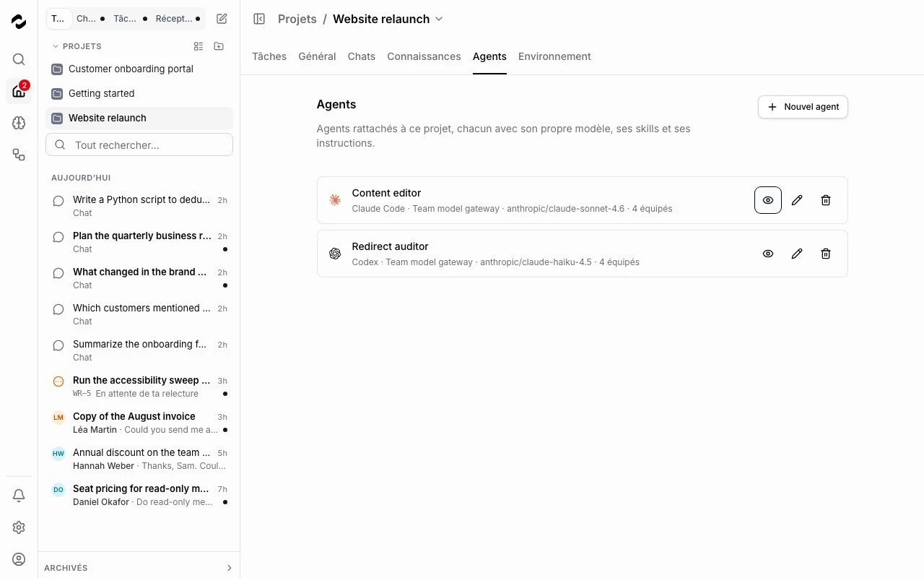
Task: Click the Nouvel agent button
Action: (803, 107)
